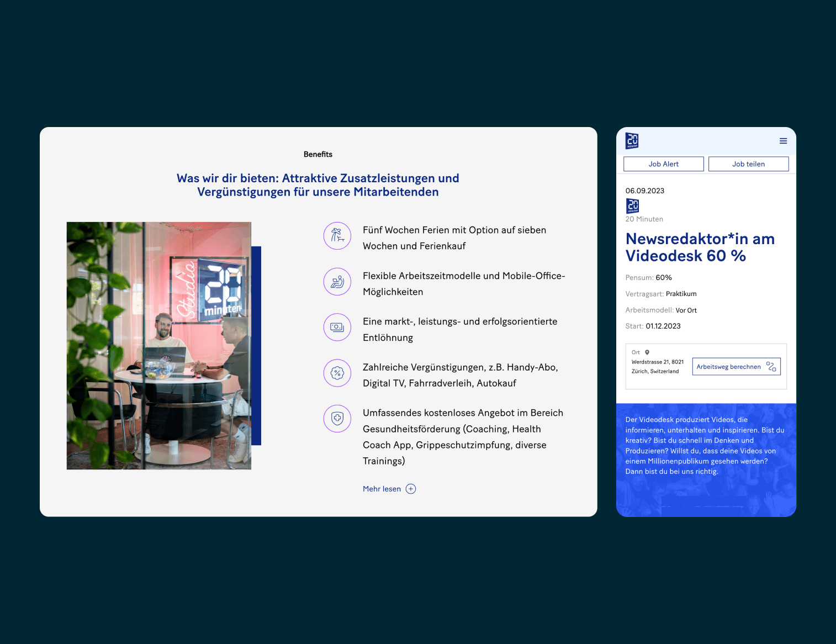This screenshot has width=836, height=644.
Task: Click the small 20 Minuten company logo
Action: pos(632,206)
